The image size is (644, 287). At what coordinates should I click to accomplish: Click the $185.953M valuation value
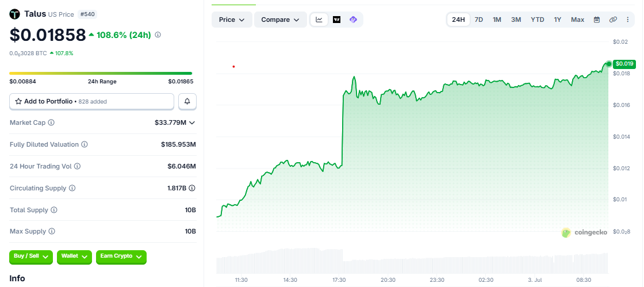pos(178,144)
